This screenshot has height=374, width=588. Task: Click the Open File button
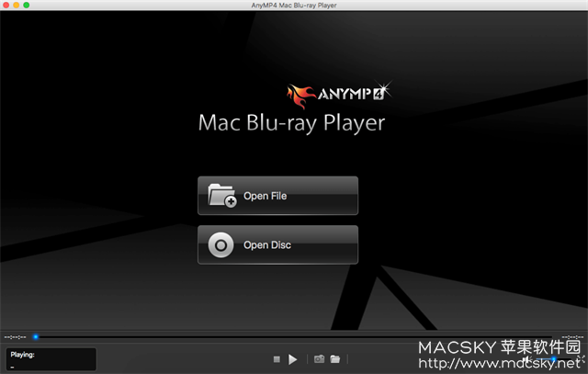277,196
